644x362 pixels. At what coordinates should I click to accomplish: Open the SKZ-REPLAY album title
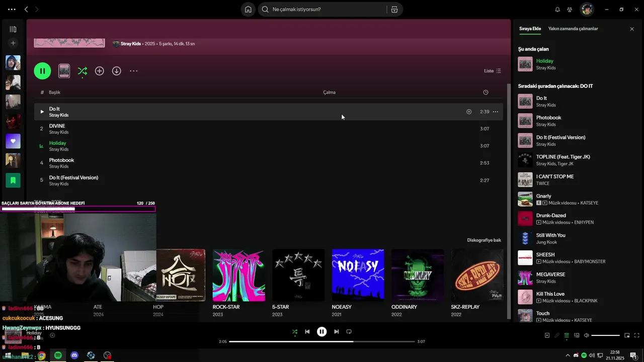coord(465,307)
